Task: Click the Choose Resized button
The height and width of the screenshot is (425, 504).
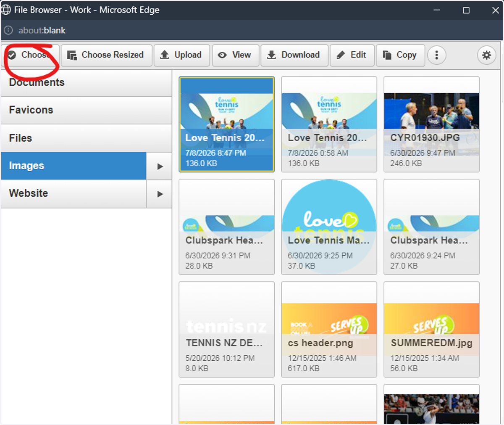Action: (x=107, y=55)
